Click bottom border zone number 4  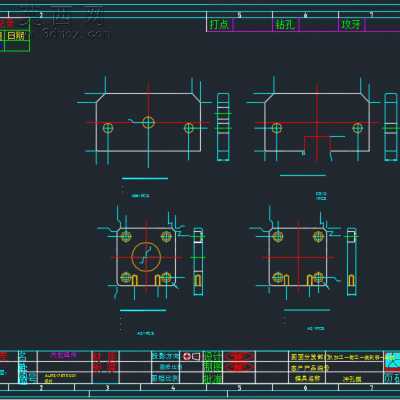pyautogui.click(x=173, y=388)
